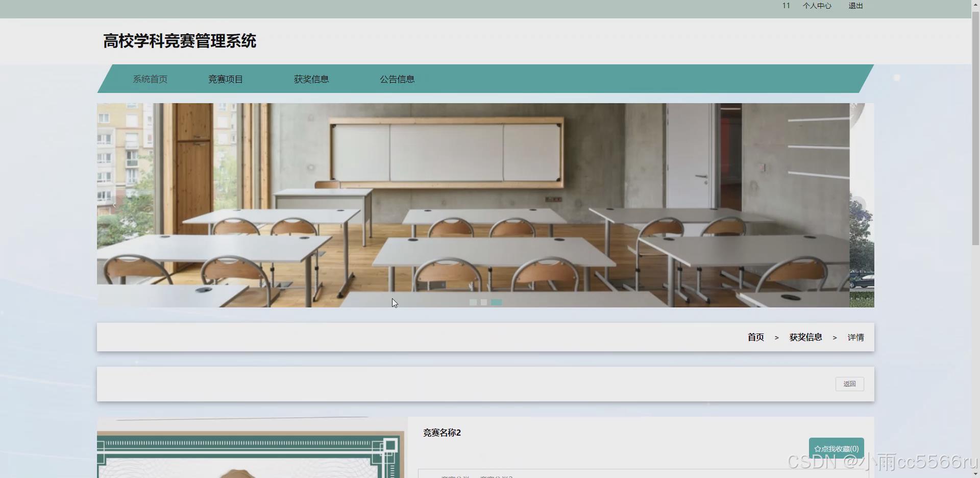Click the username 11 in the top bar
Screen dimensions: 980x478
tap(786, 6)
